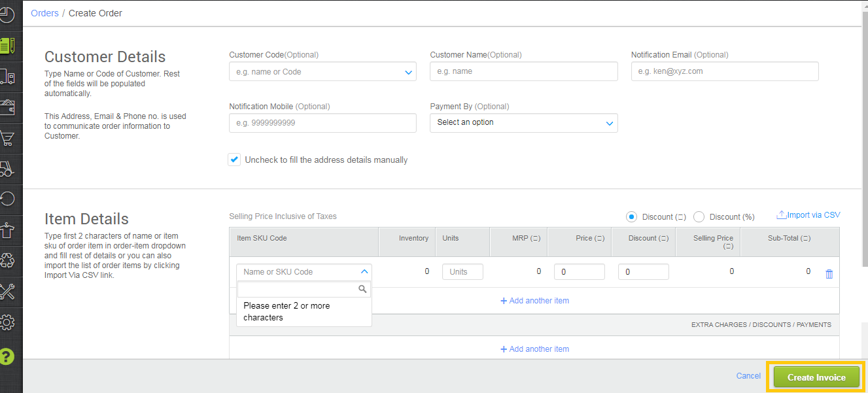Go to Orders breadcrumb link
The width and height of the screenshot is (868, 393).
[44, 13]
